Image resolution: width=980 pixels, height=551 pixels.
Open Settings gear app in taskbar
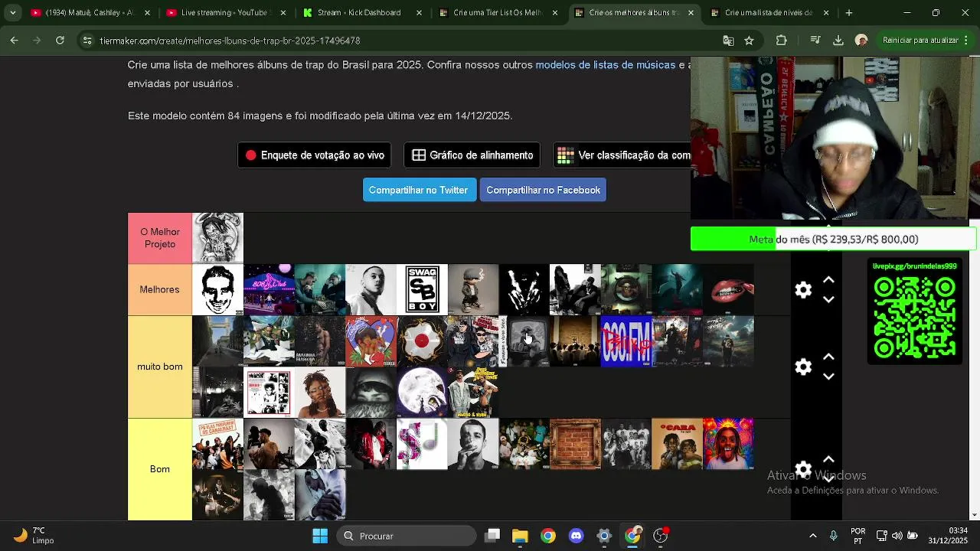[x=604, y=536]
